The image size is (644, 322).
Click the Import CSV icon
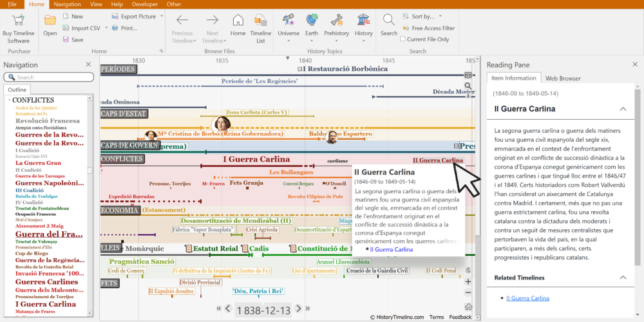(66, 28)
